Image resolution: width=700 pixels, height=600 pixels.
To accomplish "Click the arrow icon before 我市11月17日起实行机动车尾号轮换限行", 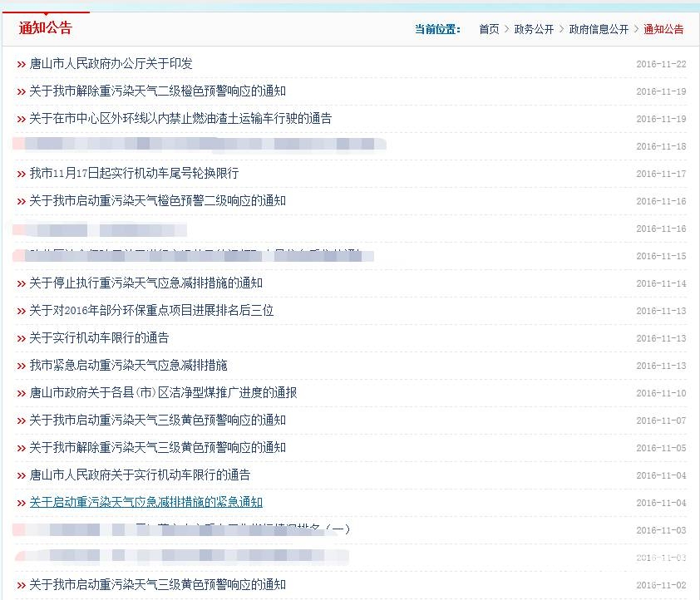I will (x=21, y=174).
